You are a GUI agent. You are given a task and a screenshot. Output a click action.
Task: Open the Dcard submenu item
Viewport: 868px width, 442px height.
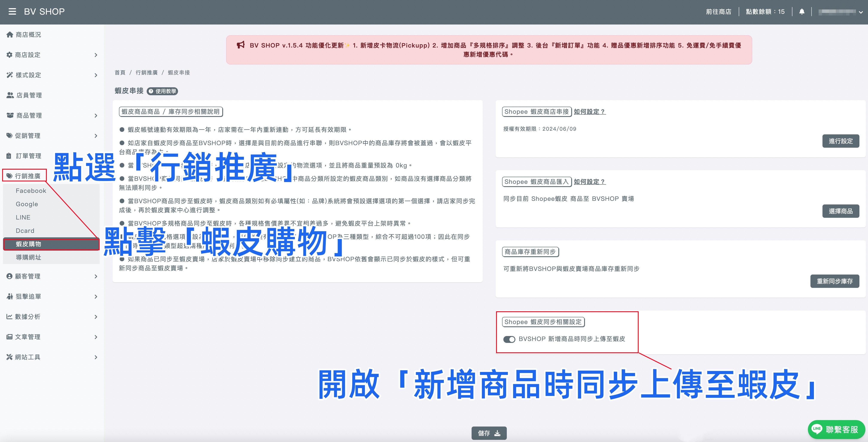point(51,231)
